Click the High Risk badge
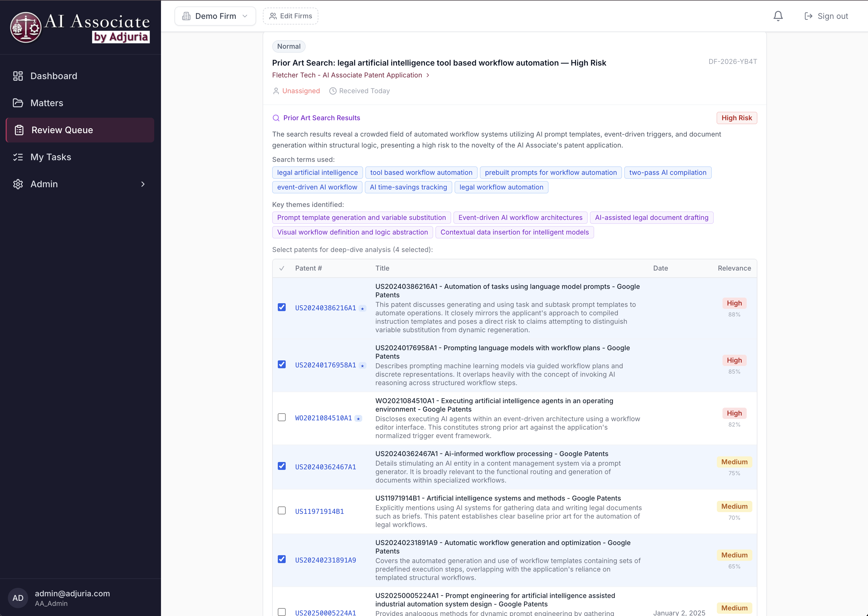This screenshot has height=616, width=868. coord(736,118)
